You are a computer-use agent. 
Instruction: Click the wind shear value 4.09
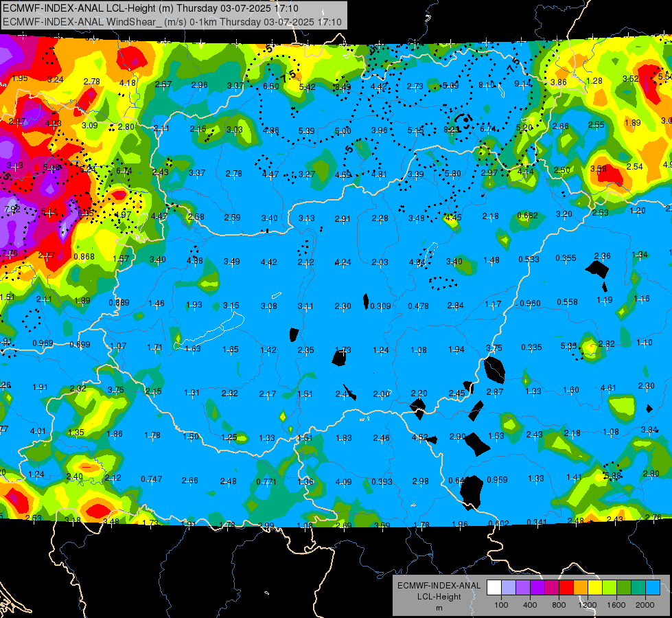[x=344, y=482]
